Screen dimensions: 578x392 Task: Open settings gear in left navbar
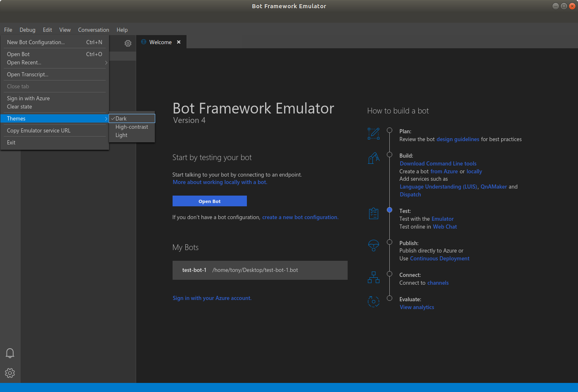10,373
